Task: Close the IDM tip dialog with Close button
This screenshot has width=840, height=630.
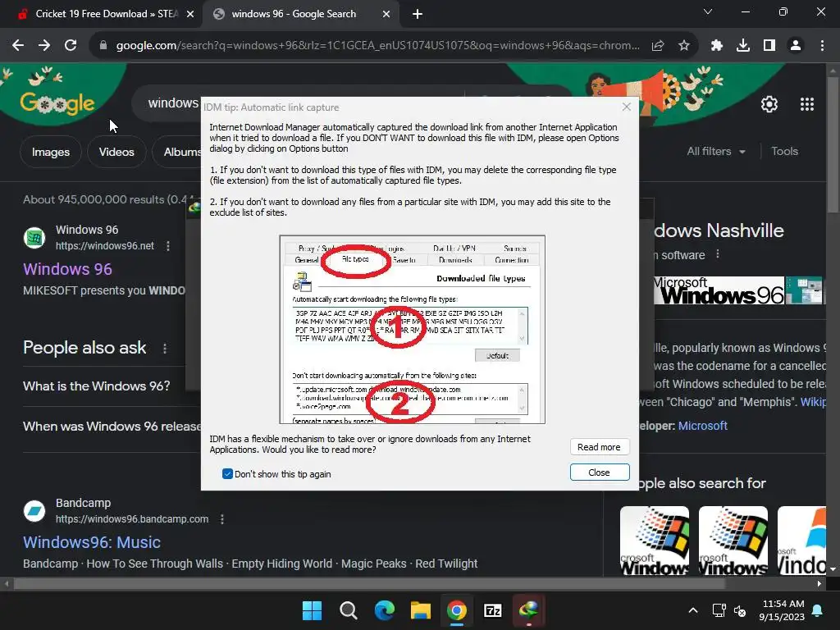Action: click(599, 472)
